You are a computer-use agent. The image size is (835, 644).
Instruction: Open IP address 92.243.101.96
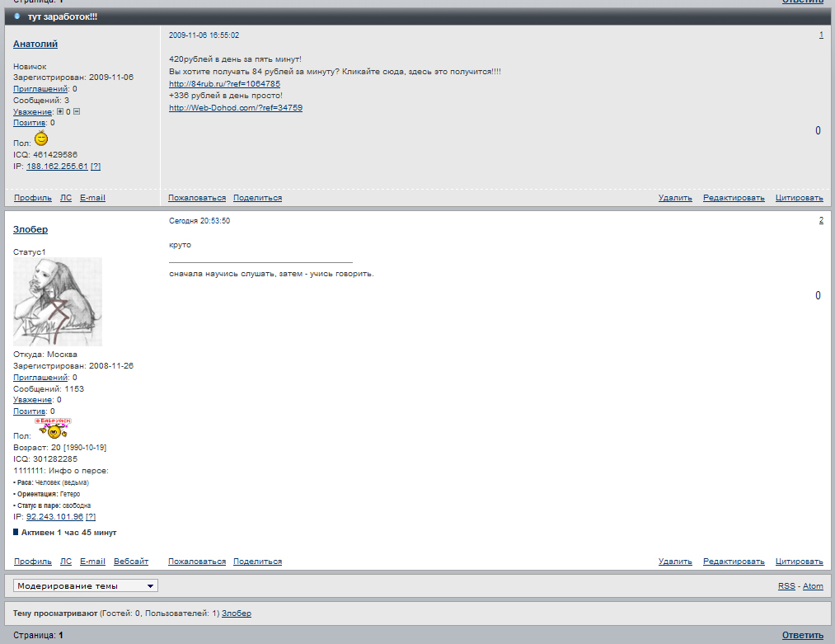coord(55,517)
